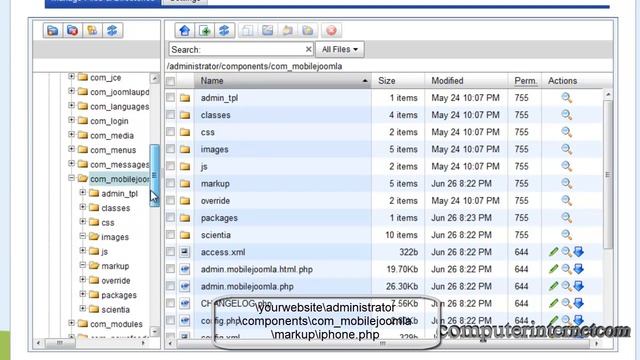This screenshot has width=640, height=360.
Task: Edit admin.mobilejoomla.html.php with pencil icon
Action: coord(553,269)
